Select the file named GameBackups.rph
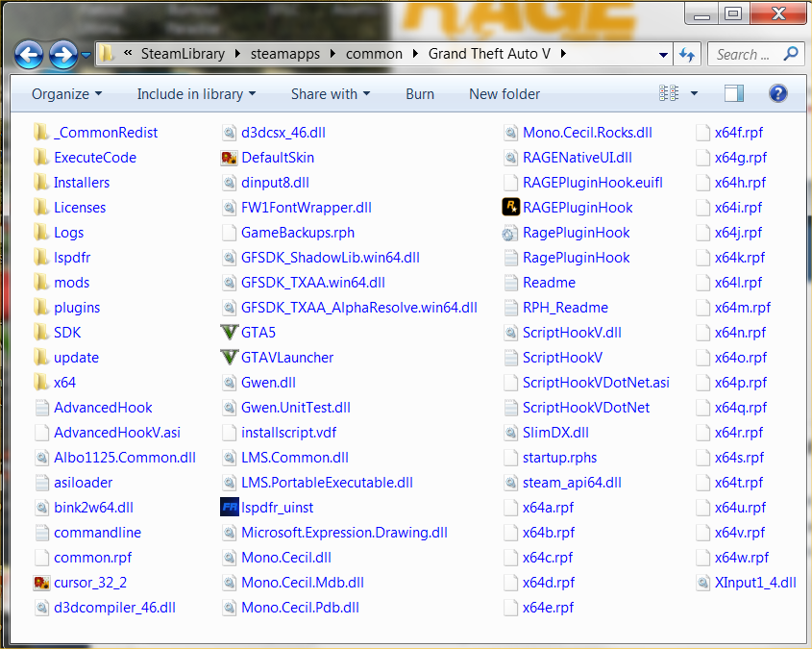Viewport: 812px width, 649px height. pos(298,233)
